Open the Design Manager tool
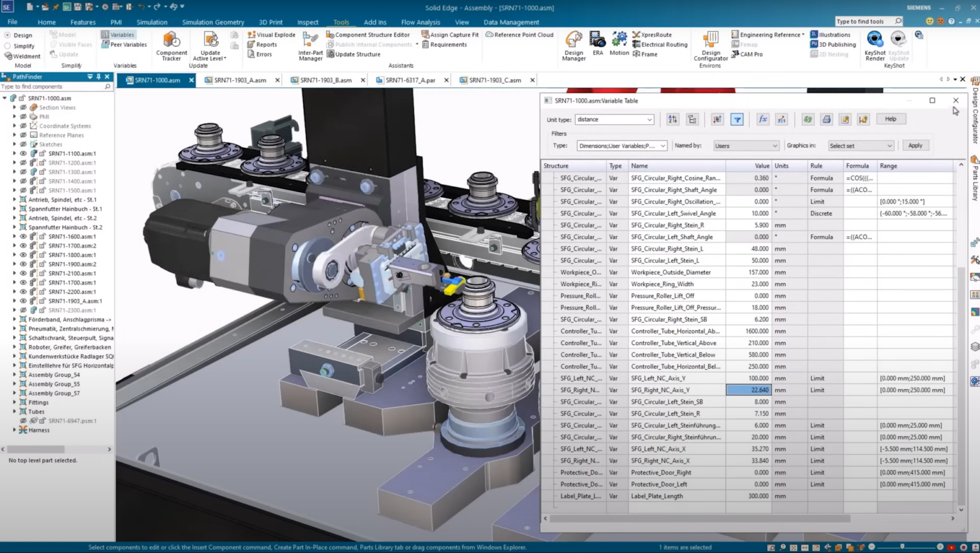 coord(573,45)
